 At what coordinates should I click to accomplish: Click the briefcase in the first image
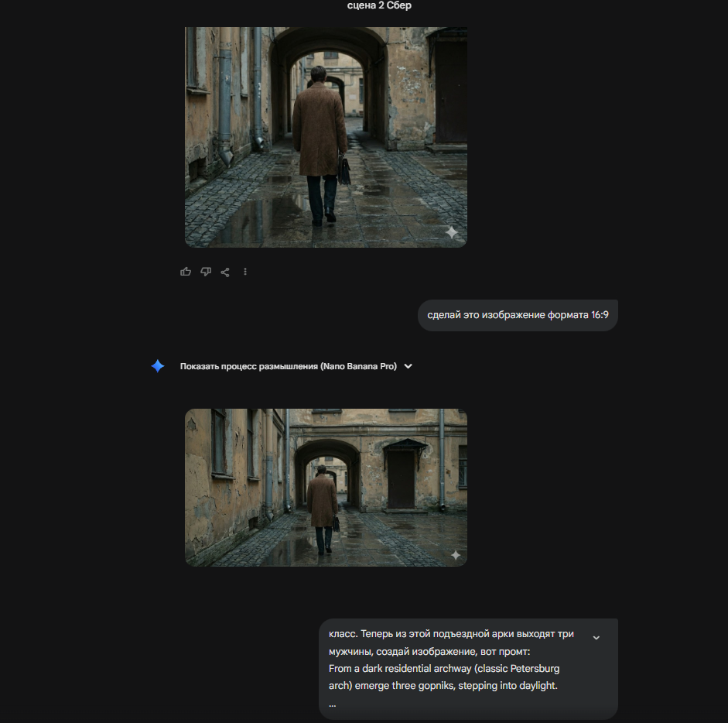(343, 170)
